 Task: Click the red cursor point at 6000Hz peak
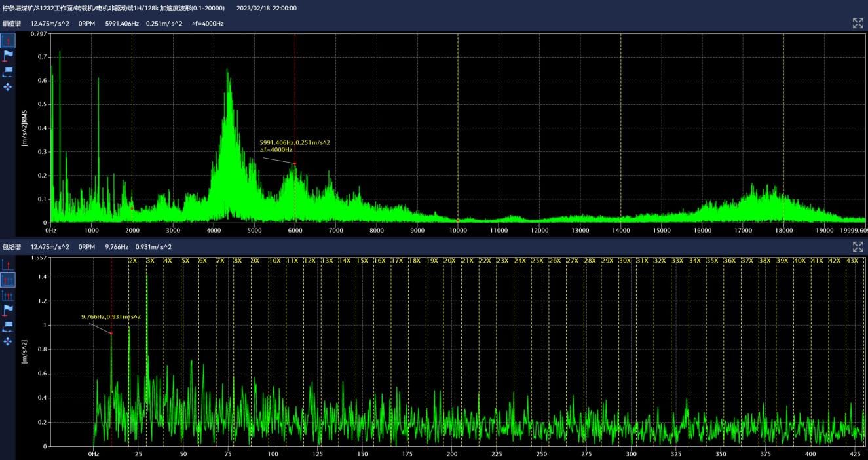[x=295, y=163]
